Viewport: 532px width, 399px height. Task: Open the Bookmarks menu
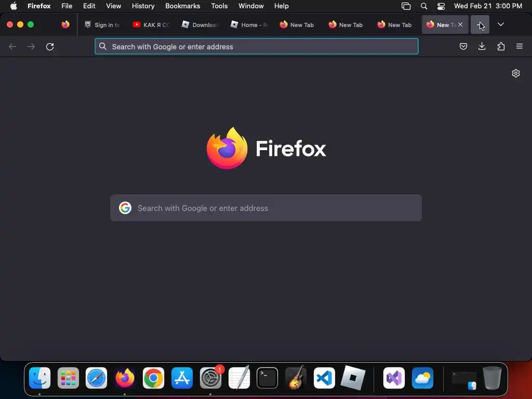click(182, 6)
